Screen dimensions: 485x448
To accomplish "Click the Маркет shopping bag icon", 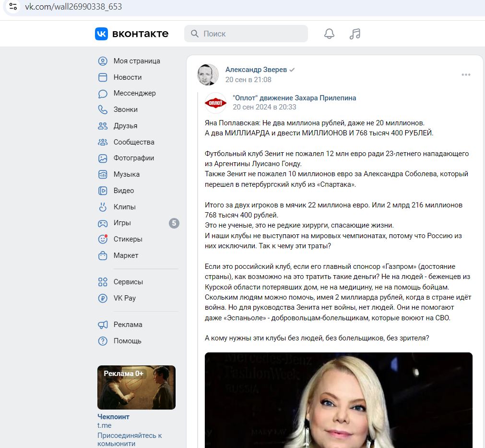I will click(x=103, y=255).
